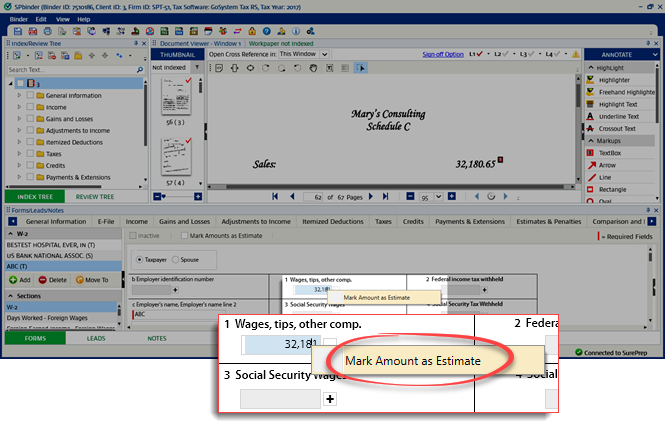
Task: Expand the Itemized Deductions tree folder
Action: [18, 142]
